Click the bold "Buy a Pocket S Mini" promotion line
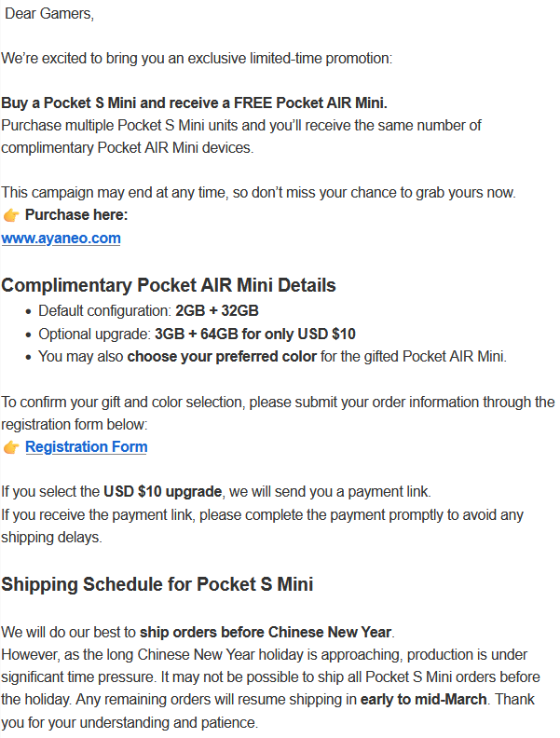 point(194,102)
